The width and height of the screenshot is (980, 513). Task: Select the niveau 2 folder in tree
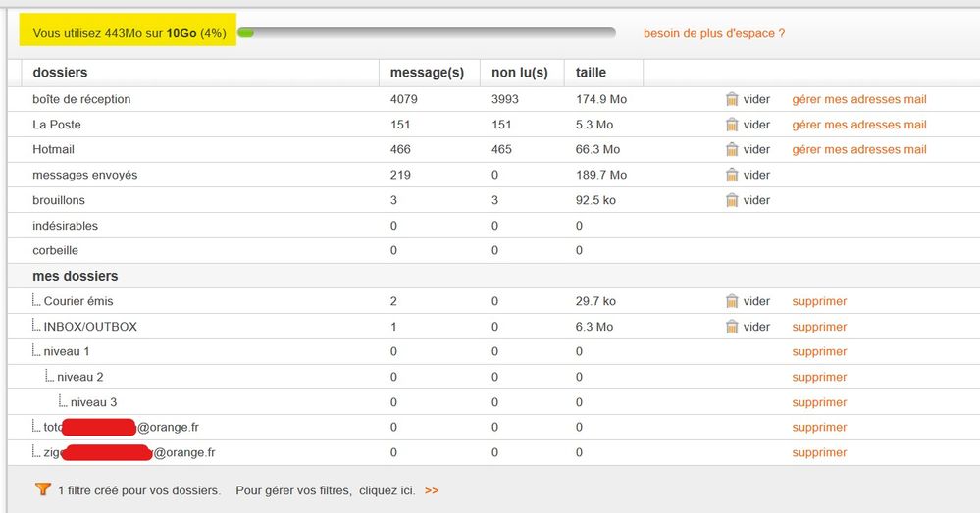point(80,377)
